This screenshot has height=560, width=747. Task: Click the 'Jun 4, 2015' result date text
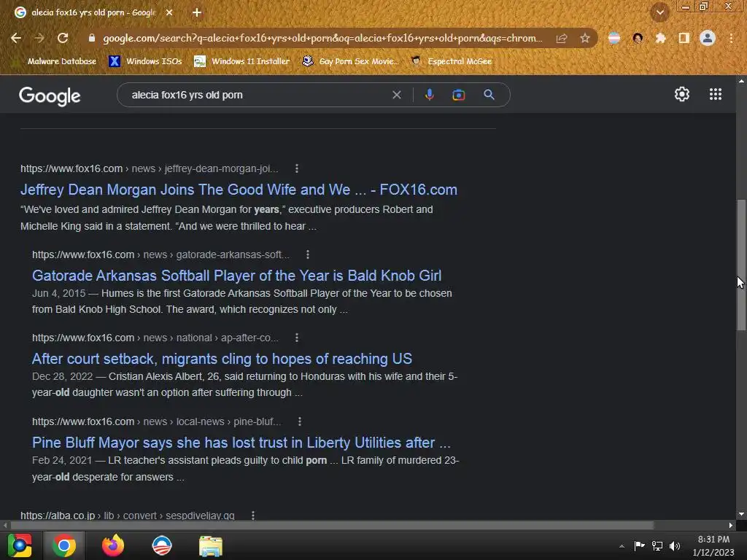click(58, 293)
